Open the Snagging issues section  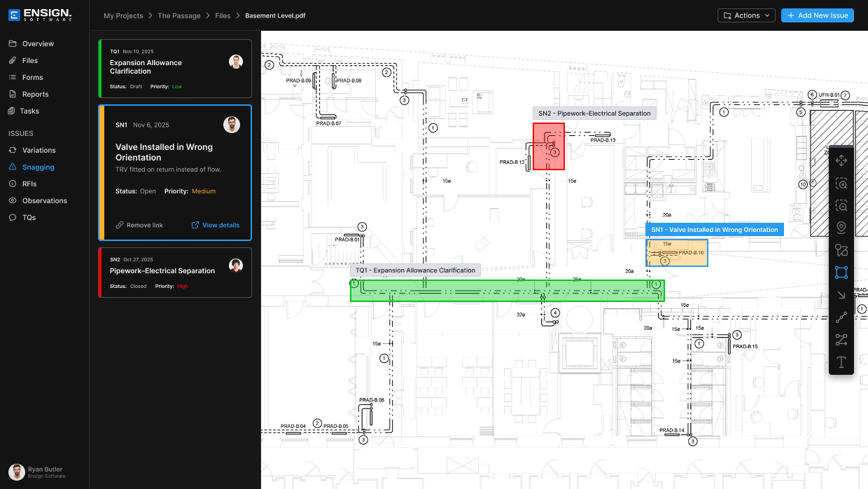click(x=38, y=167)
